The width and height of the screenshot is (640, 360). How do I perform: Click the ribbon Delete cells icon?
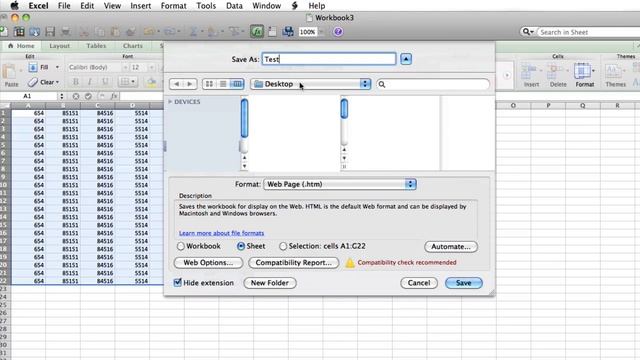click(x=558, y=72)
